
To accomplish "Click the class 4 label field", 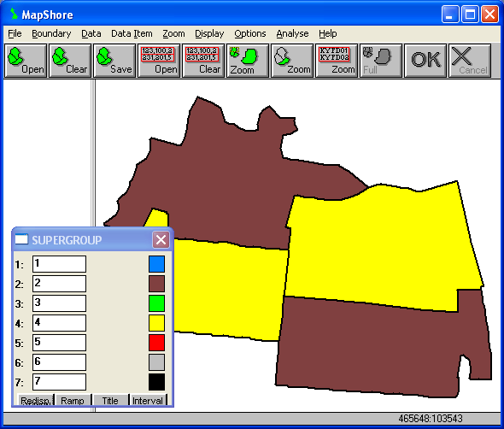I will (x=59, y=323).
